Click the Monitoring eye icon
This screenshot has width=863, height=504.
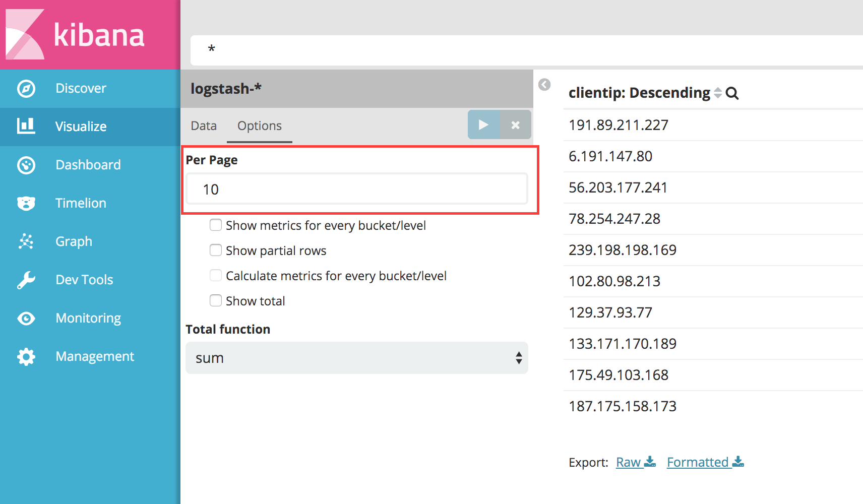click(x=26, y=318)
